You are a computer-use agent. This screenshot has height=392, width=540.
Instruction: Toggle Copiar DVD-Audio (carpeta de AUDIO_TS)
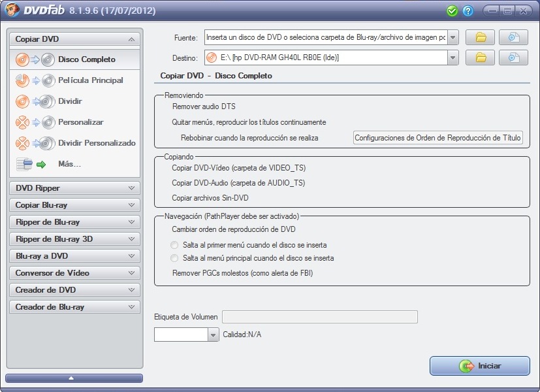pos(238,183)
